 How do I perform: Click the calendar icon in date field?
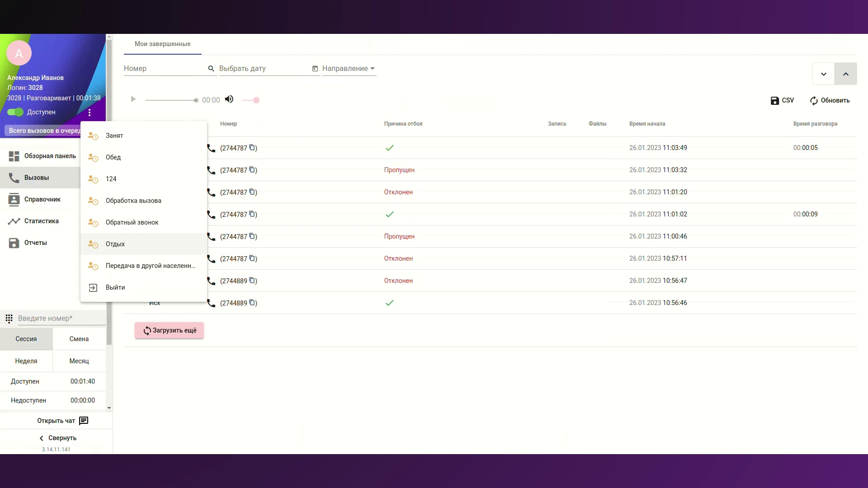click(315, 69)
